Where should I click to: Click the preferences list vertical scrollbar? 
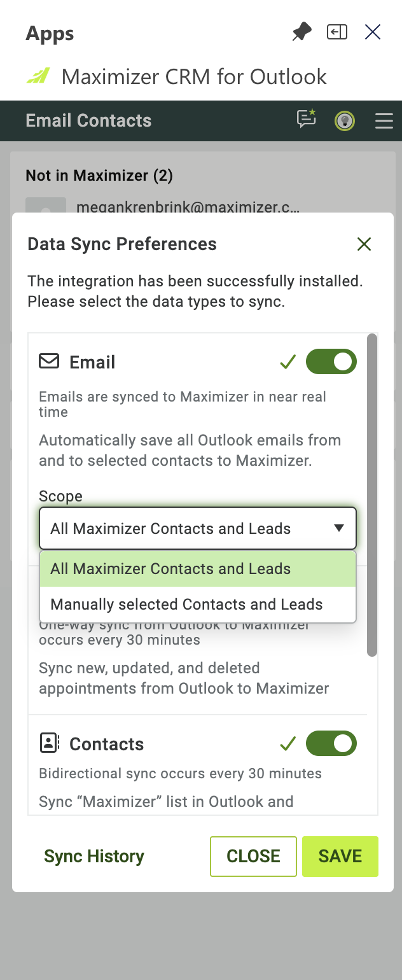[373, 495]
